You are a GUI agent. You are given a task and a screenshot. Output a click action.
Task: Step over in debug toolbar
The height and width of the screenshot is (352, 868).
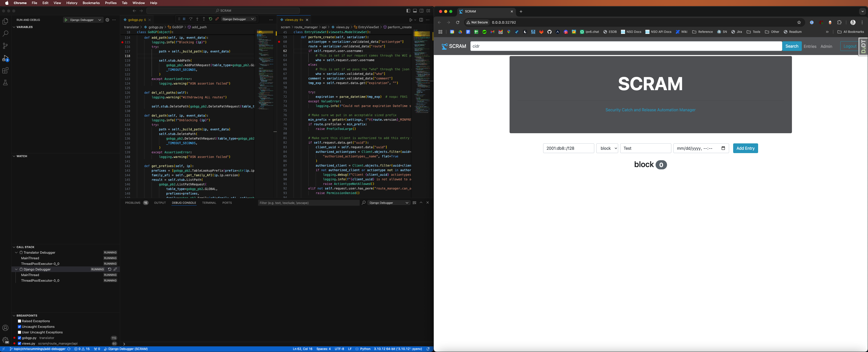191,19
